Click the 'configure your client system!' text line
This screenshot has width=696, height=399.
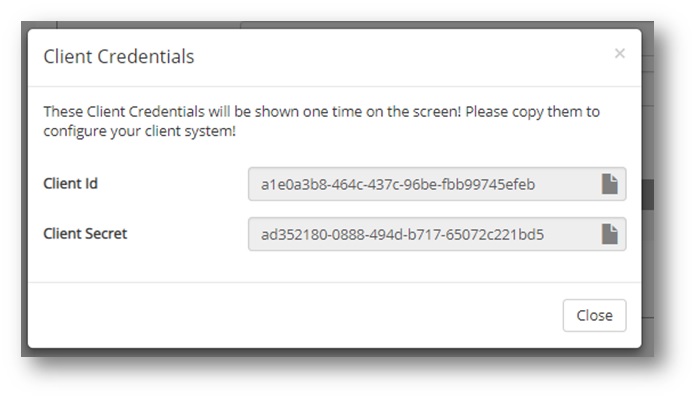tap(139, 131)
